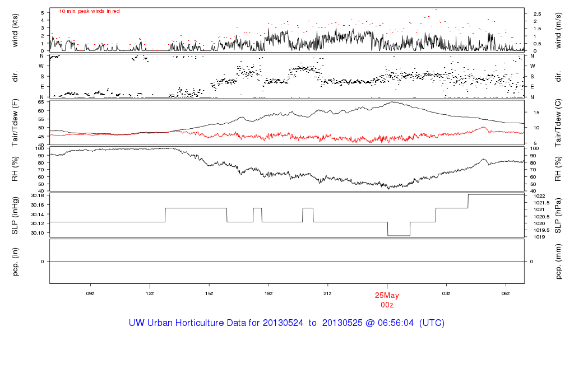Select the '18z' time axis tick label
Viewport: 574px width, 392px height.
click(269, 293)
